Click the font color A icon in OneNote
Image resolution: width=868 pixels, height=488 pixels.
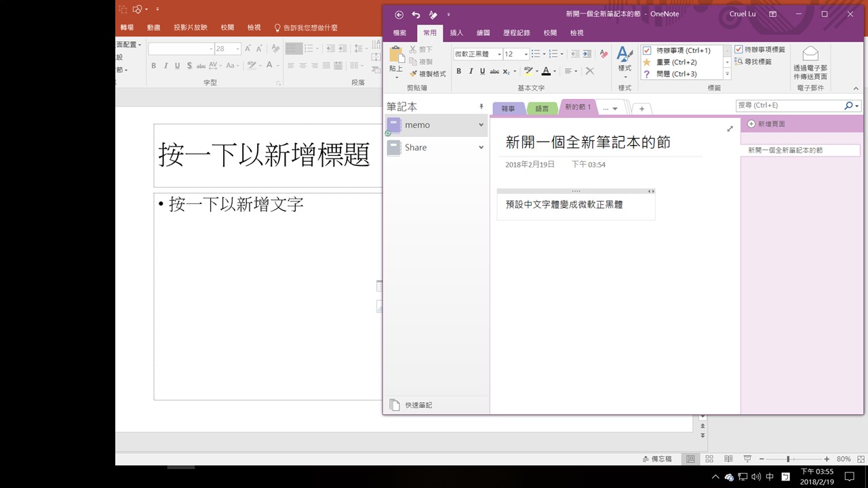pyautogui.click(x=547, y=71)
